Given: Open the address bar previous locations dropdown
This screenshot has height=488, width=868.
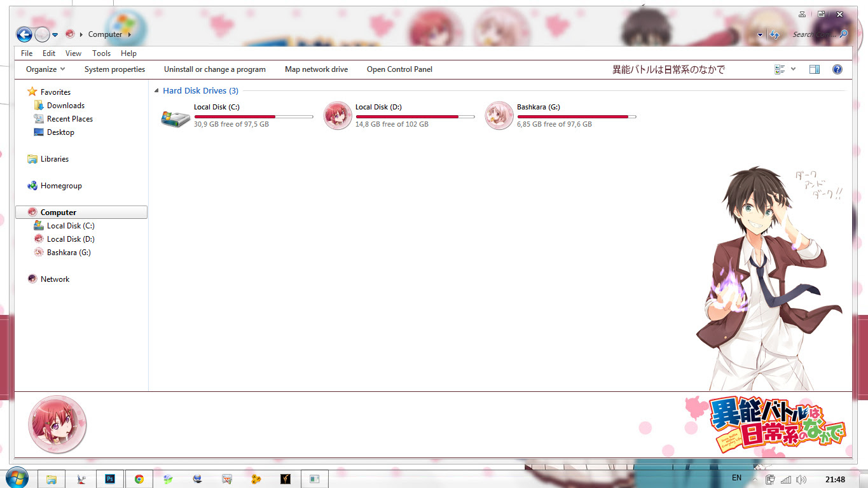Looking at the screenshot, I should 761,35.
